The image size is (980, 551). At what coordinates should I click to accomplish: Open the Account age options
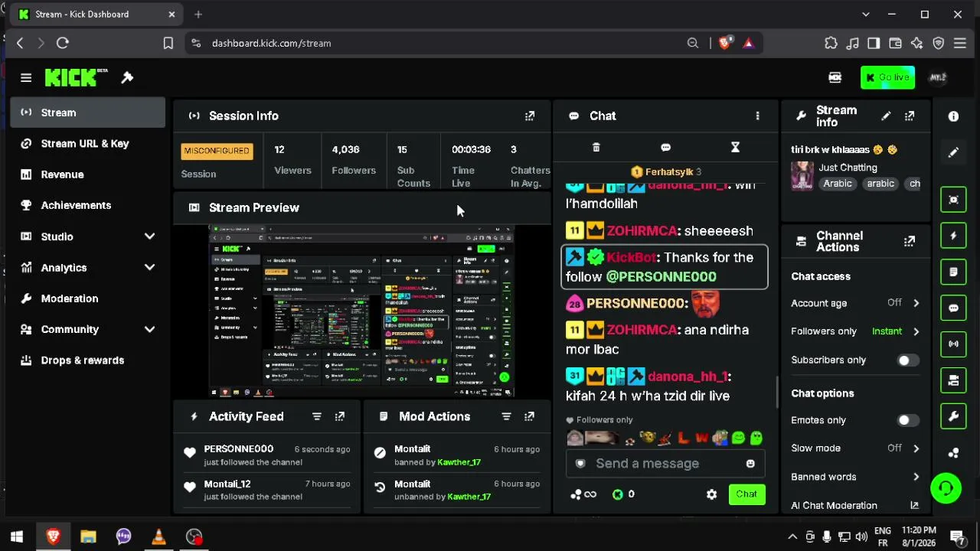(855, 303)
